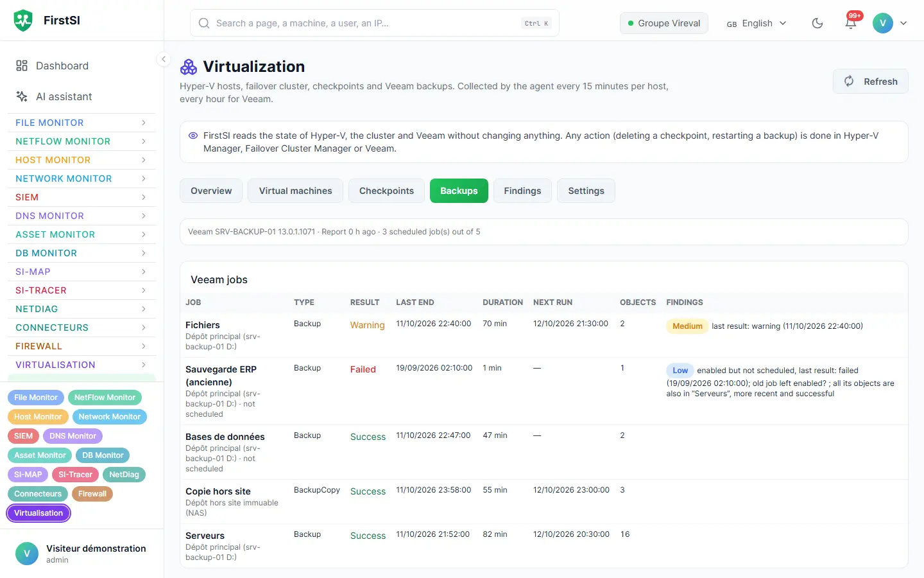The image size is (924, 578).
Task: Expand the HOST MONITOR section
Action: pos(81,160)
